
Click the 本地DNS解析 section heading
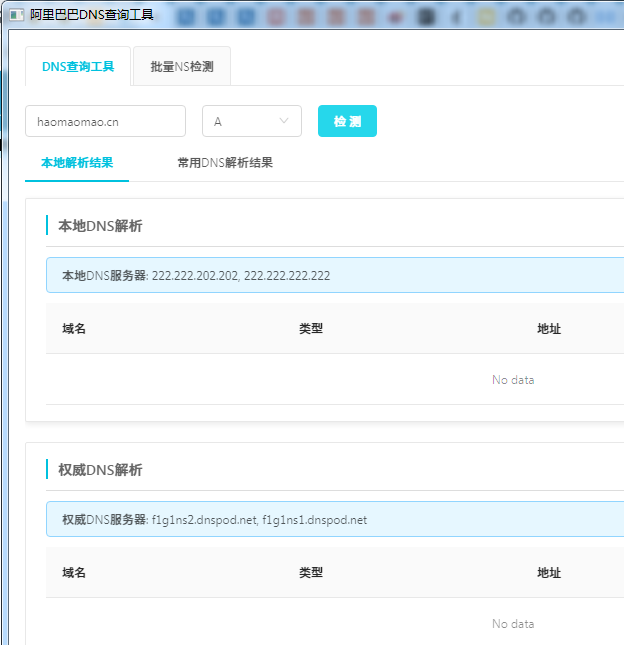pyautogui.click(x=100, y=226)
